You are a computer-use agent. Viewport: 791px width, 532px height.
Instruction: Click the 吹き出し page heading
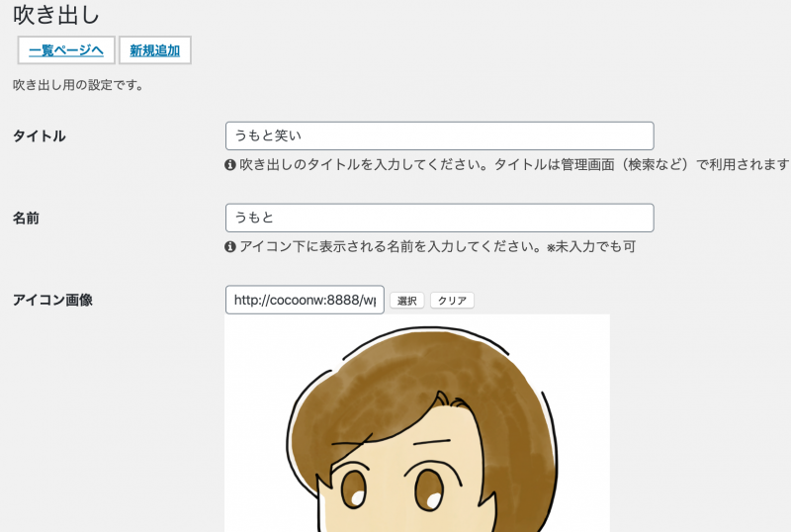pos(56,15)
